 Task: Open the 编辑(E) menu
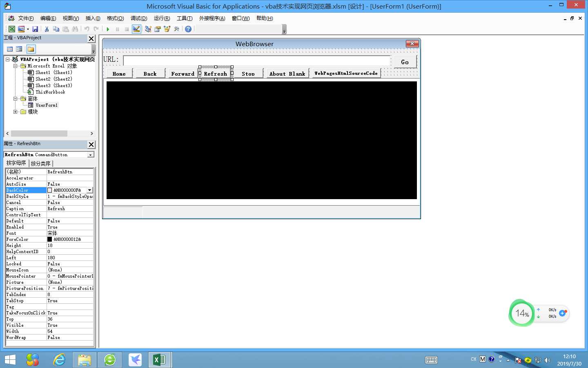(x=48, y=18)
